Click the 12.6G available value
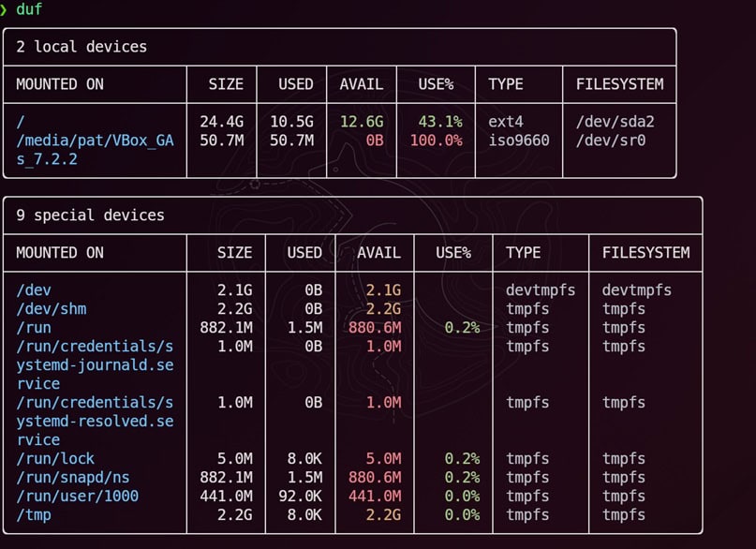The width and height of the screenshot is (756, 549). [x=362, y=122]
